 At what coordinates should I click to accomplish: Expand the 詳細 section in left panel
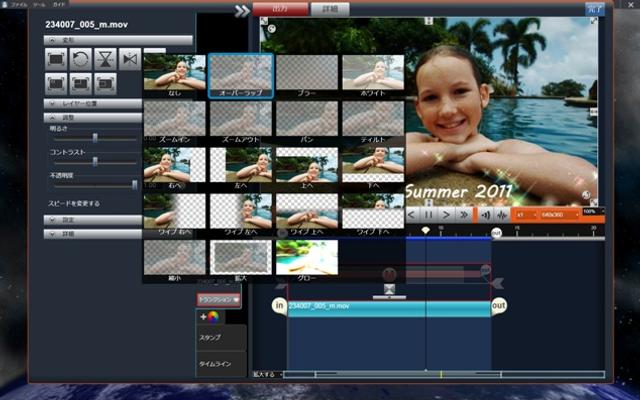coord(93,234)
